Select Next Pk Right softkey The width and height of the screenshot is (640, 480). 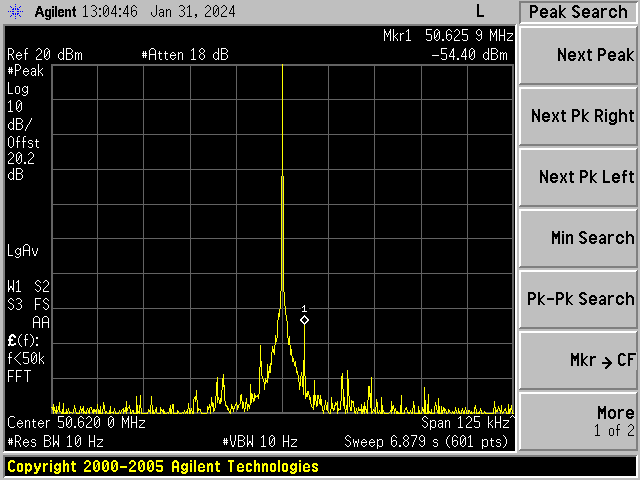click(x=578, y=116)
